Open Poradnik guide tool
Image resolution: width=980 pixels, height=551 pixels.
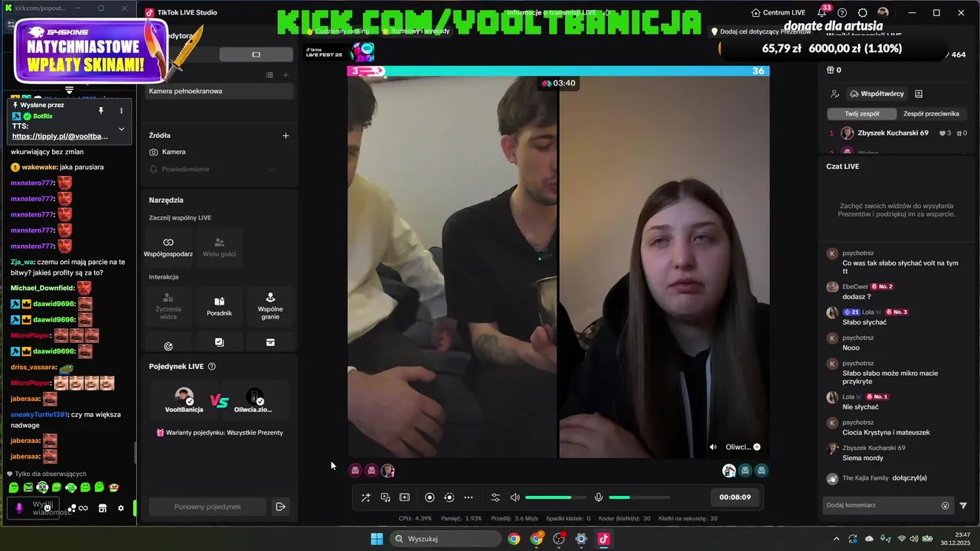point(219,305)
